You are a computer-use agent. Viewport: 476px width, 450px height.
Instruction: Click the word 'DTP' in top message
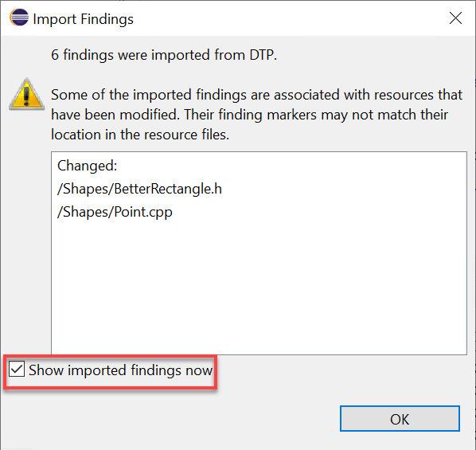point(263,55)
